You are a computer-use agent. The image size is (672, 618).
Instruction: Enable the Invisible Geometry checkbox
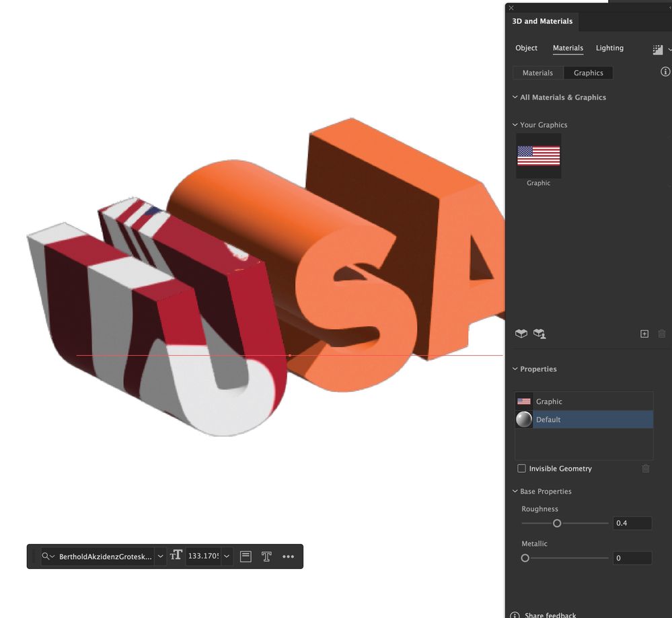pyautogui.click(x=521, y=469)
